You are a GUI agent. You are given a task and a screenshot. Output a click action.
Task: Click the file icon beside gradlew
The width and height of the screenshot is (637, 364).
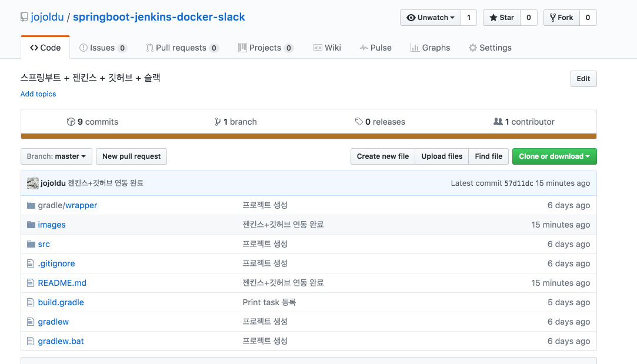pyautogui.click(x=31, y=322)
